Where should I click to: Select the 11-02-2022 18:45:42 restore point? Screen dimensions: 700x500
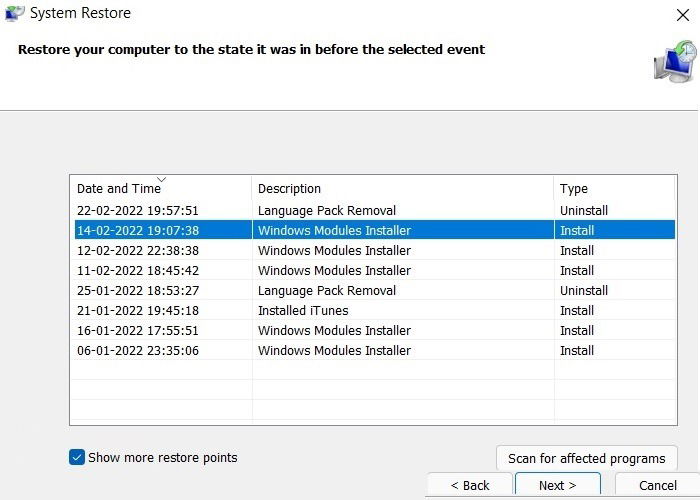(x=374, y=270)
